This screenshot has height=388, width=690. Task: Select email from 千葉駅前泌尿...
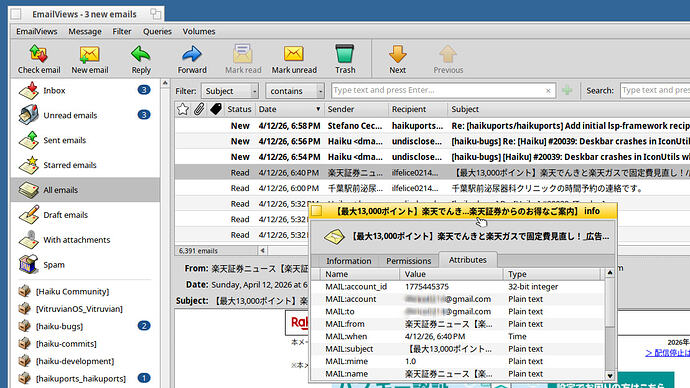pos(432,188)
